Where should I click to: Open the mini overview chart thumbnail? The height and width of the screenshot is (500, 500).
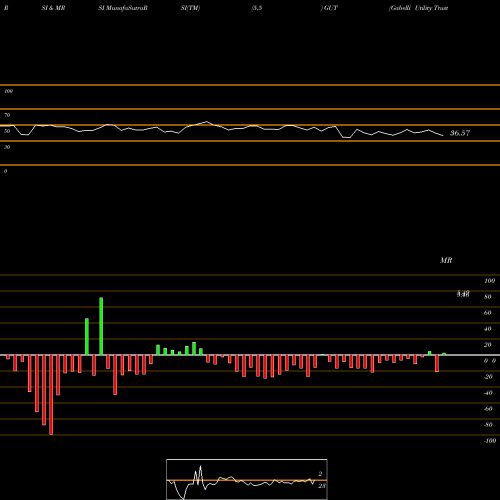247,479
